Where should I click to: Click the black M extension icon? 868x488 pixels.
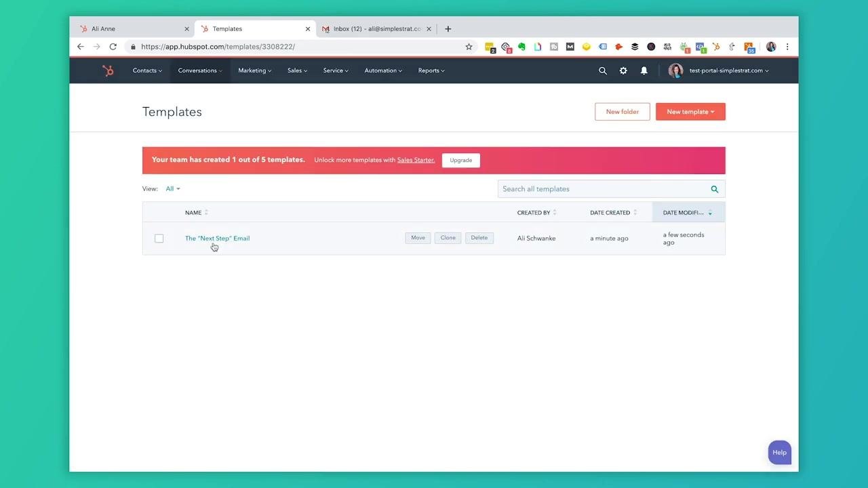570,47
